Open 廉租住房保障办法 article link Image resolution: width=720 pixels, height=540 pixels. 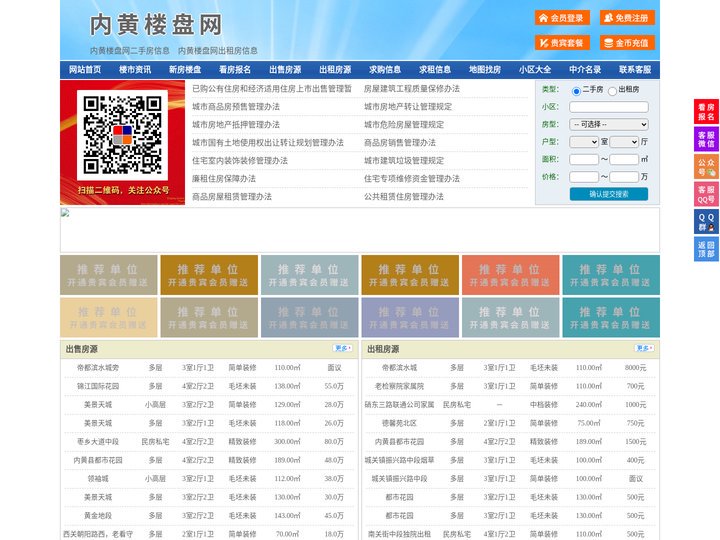[x=224, y=179]
